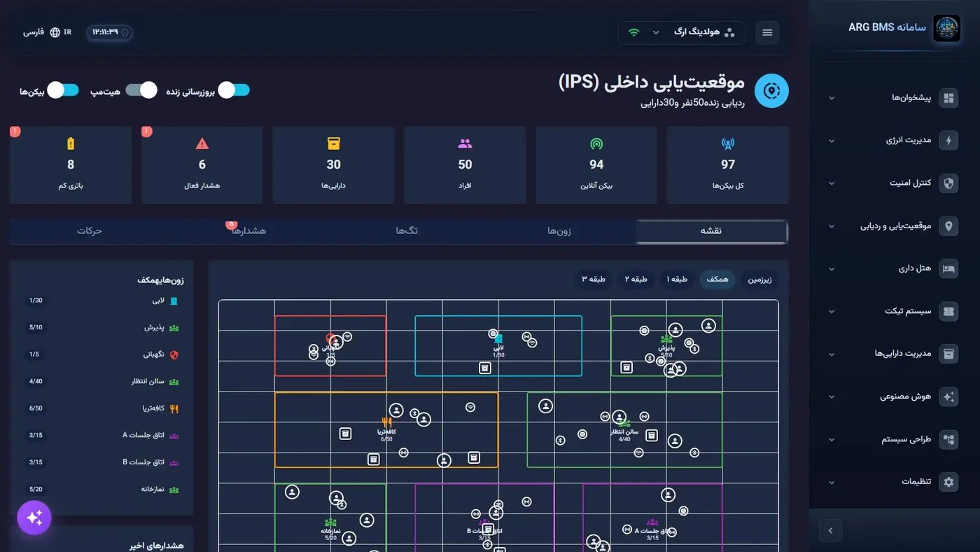Click the هشدار فعال stat card

pos(202,165)
